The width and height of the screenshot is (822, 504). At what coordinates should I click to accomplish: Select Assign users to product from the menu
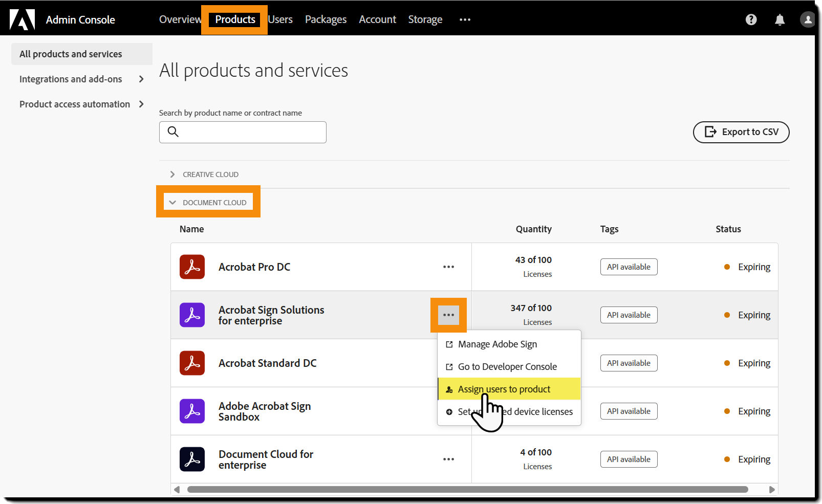504,389
